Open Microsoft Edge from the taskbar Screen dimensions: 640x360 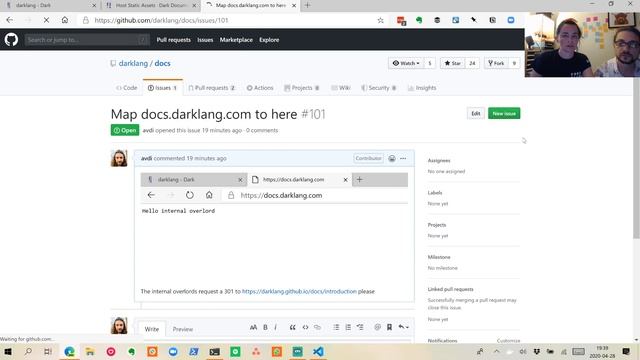pos(69,351)
